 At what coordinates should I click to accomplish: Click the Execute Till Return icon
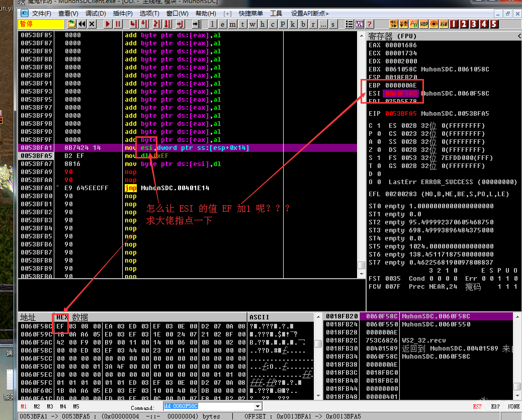tap(180, 24)
